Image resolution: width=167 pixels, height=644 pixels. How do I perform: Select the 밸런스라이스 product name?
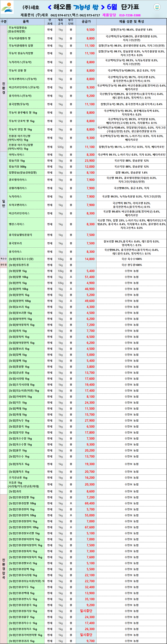pos(16,224)
